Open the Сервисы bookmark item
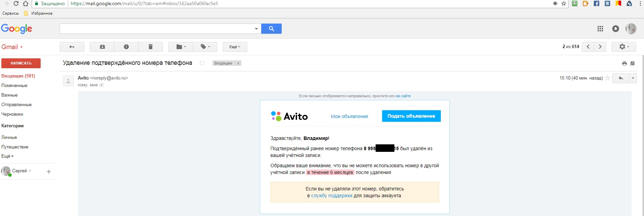 point(11,13)
